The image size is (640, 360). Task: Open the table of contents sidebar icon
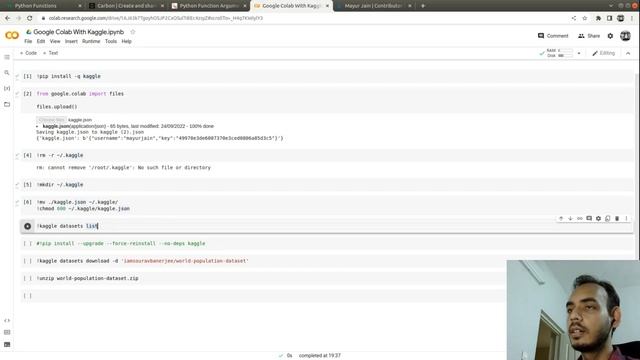point(7,57)
